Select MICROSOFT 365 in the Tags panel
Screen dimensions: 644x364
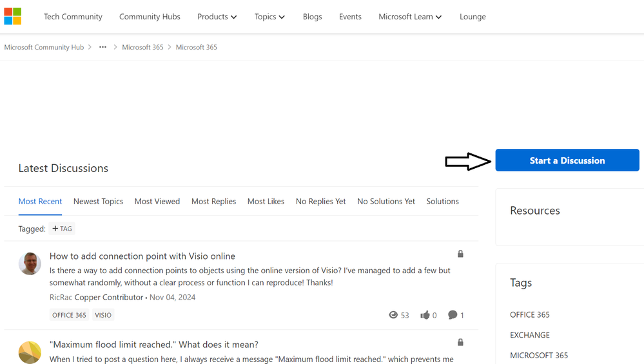pyautogui.click(x=539, y=356)
